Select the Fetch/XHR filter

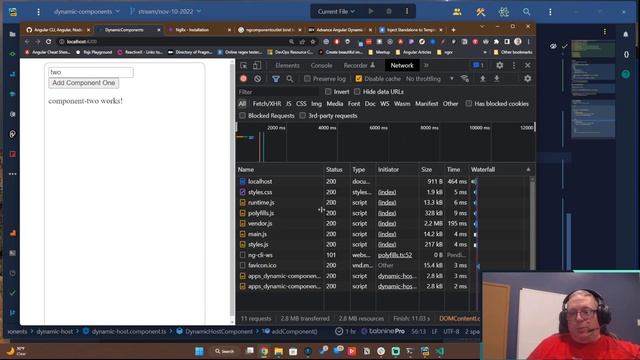point(267,104)
